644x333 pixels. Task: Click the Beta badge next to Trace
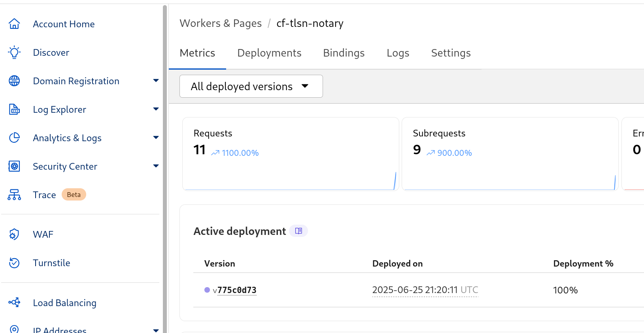74,195
